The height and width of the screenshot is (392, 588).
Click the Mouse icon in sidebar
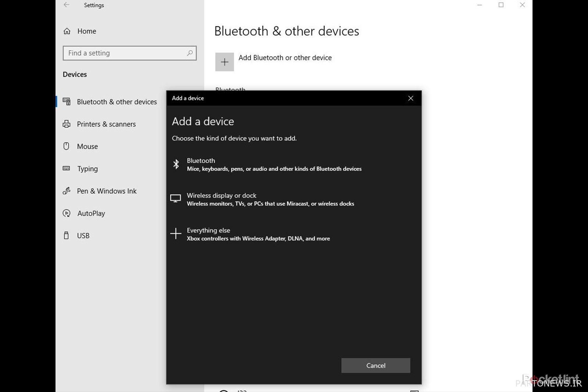coord(66,146)
